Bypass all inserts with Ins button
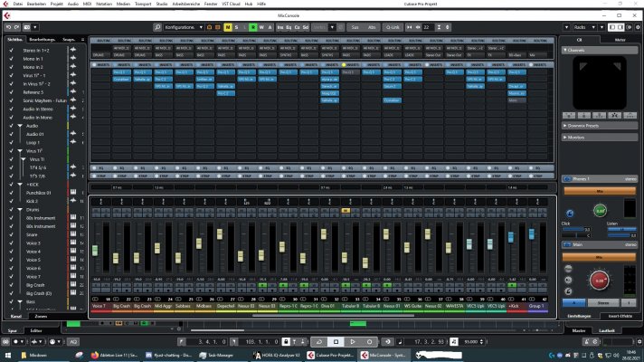Screen dimensions: 644x362 pos(280,27)
